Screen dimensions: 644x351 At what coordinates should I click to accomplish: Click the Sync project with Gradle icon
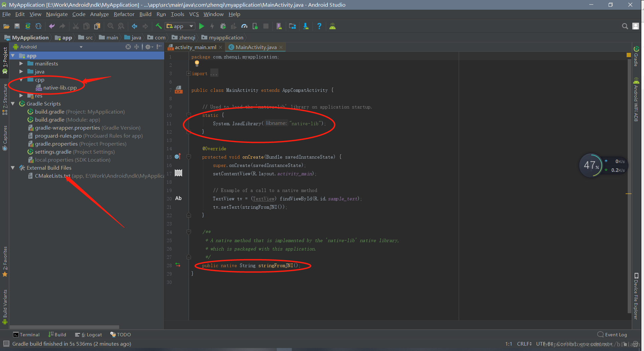coord(28,26)
